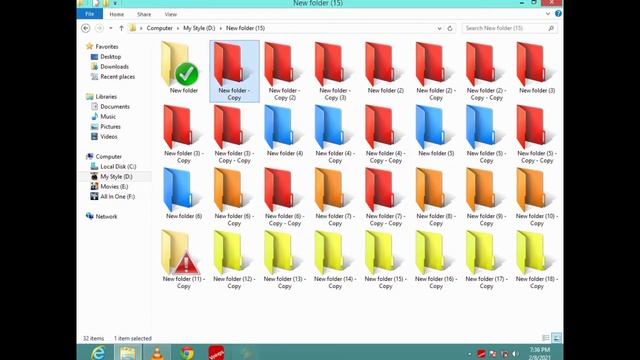Select the red 'New folder - Copy (2)' folder
Screen dimensions: 640x360
(x=283, y=64)
